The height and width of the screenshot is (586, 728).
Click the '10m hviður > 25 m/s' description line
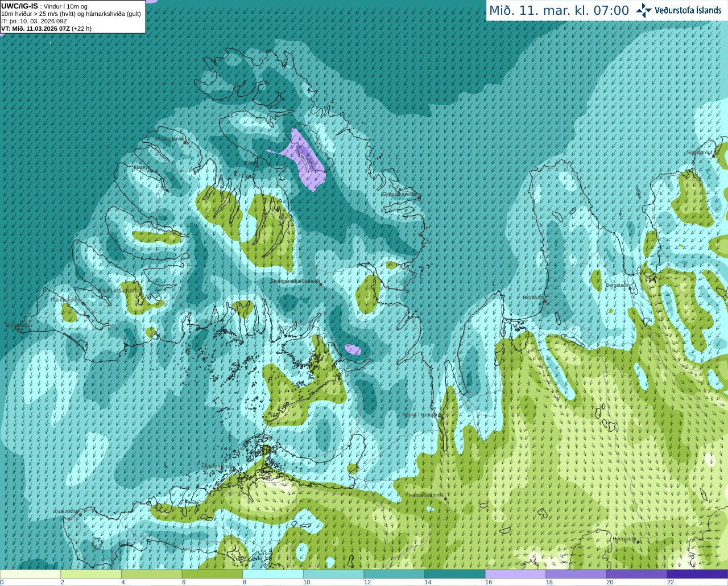click(71, 14)
